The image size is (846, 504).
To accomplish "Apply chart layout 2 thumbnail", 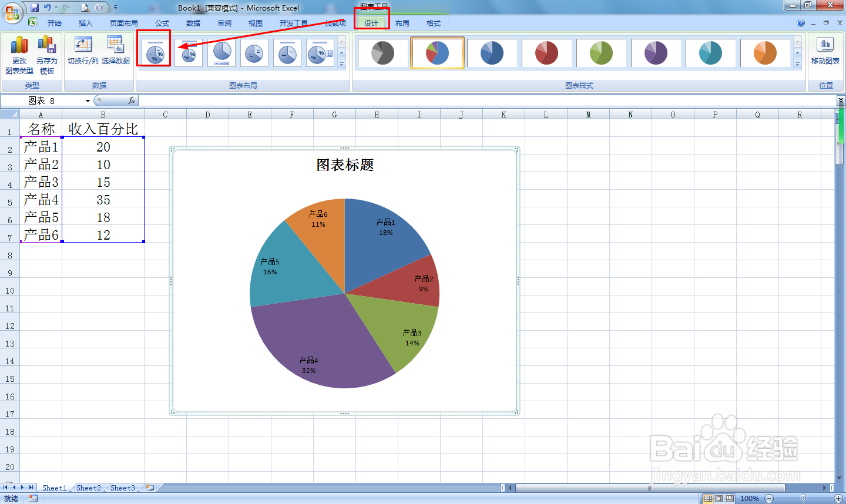I will coord(189,53).
